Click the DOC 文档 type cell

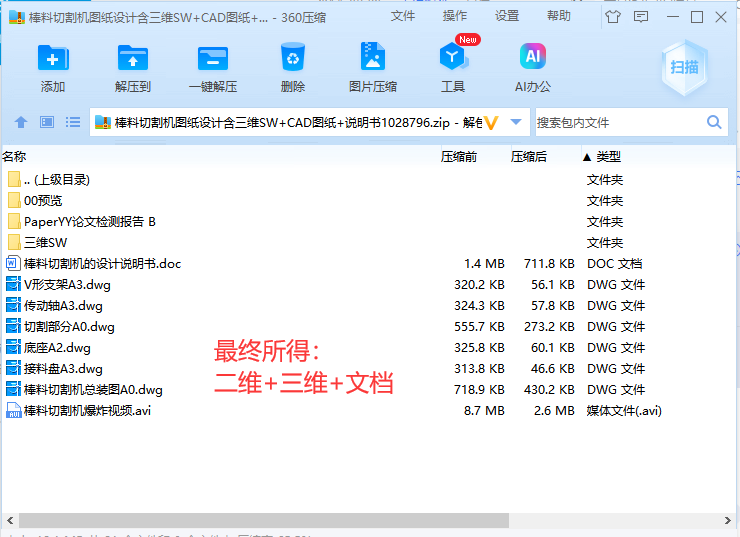pyautogui.click(x=614, y=263)
